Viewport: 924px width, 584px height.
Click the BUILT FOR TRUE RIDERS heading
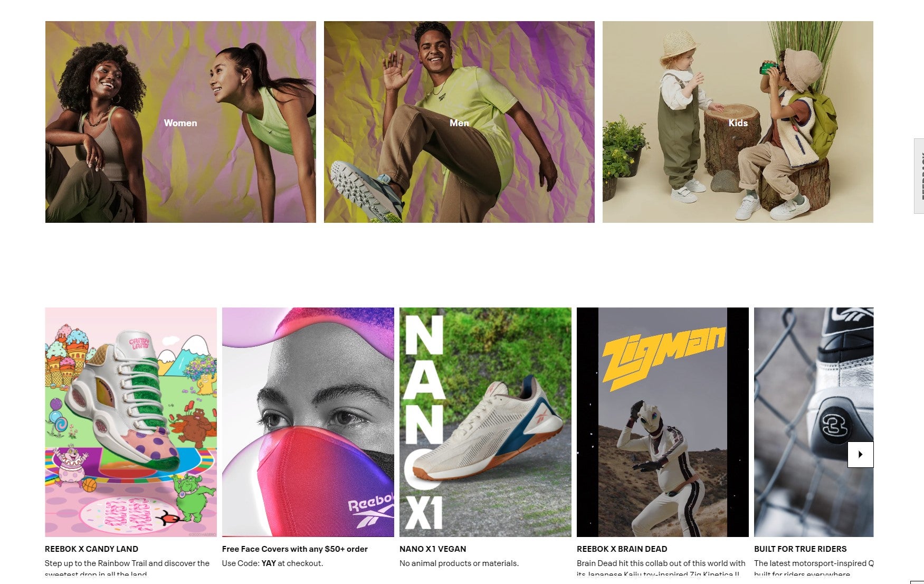pos(800,549)
